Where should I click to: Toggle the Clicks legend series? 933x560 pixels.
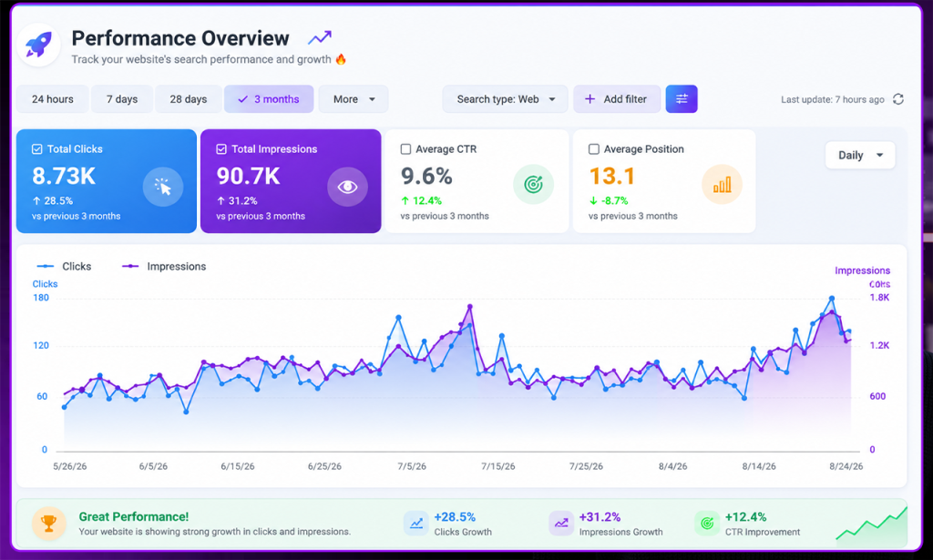point(65,266)
